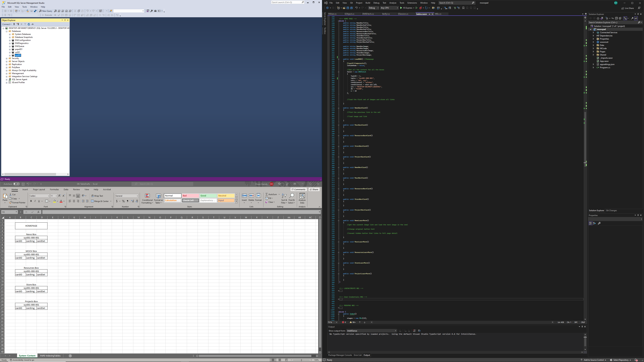Refresh the Object Explorer tree
Viewport: 644px width, 362px height.
(x=29, y=24)
